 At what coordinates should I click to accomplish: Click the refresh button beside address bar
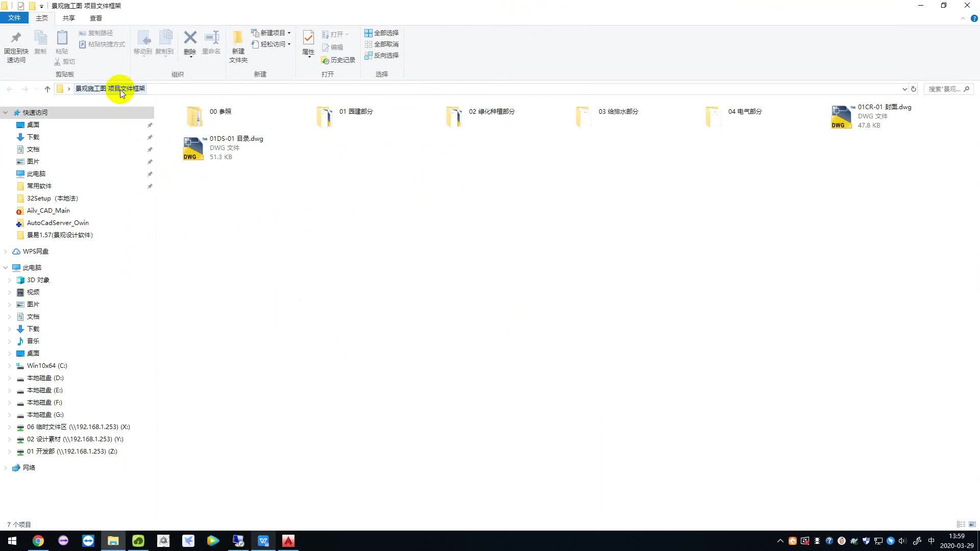click(x=914, y=89)
